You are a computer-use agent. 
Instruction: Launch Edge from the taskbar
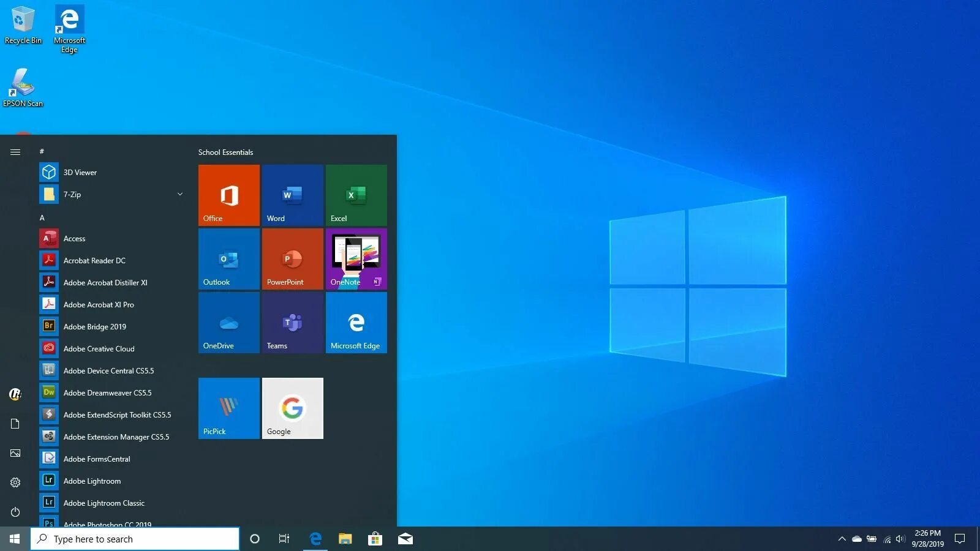pos(315,539)
